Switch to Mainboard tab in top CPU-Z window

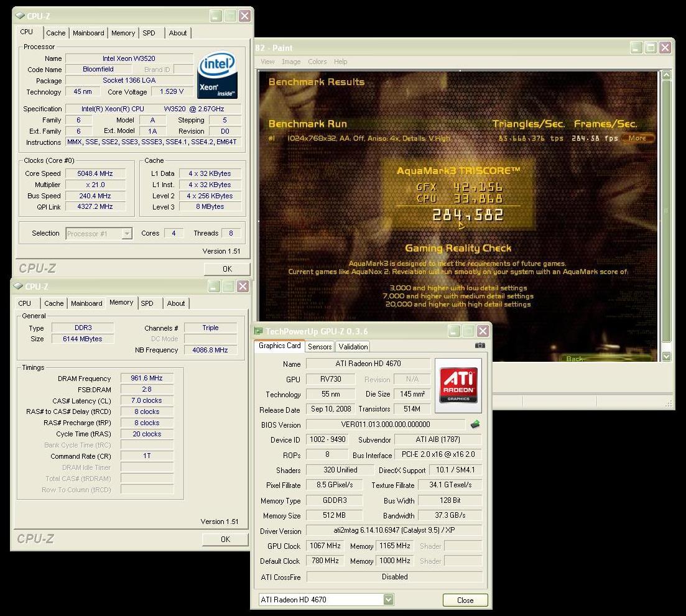88,33
